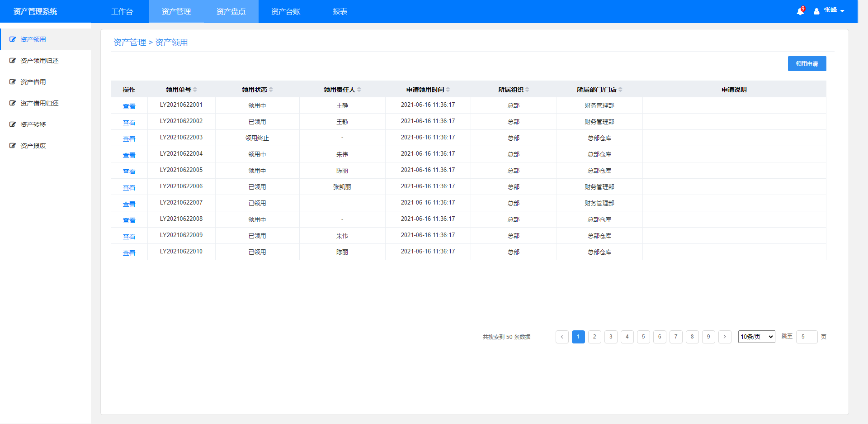Open 资产领用 sidebar menu

click(45, 39)
